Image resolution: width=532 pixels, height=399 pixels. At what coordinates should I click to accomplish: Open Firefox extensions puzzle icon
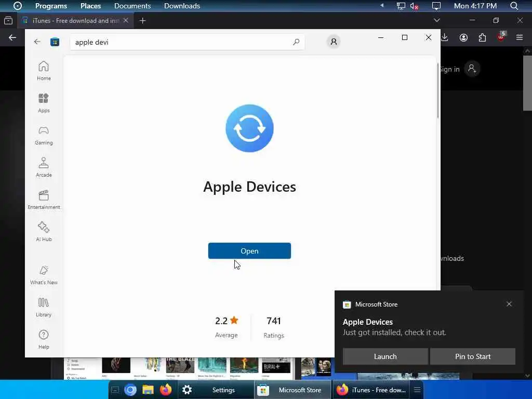pyautogui.click(x=482, y=37)
